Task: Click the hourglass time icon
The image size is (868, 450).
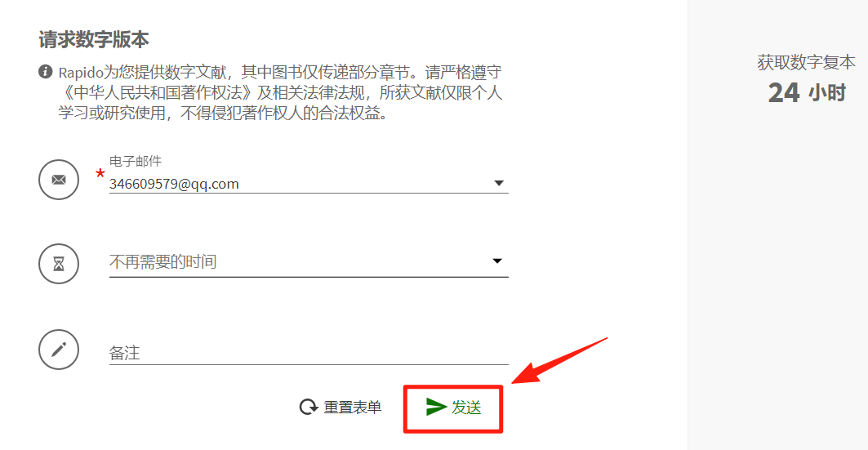Action: (x=59, y=264)
